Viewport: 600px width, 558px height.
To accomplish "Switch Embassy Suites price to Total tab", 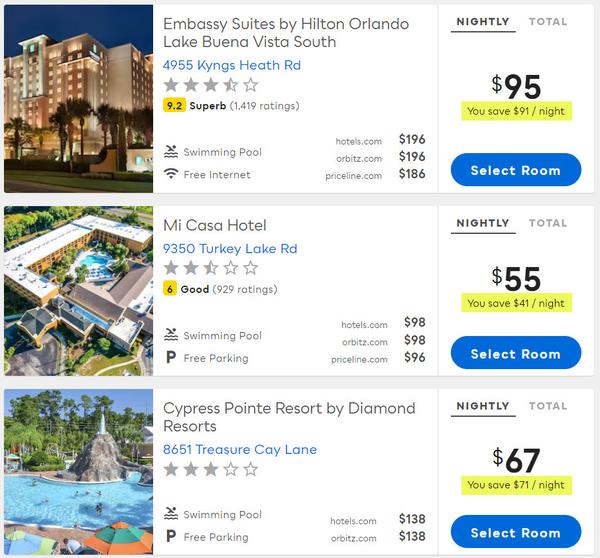I will tap(548, 21).
